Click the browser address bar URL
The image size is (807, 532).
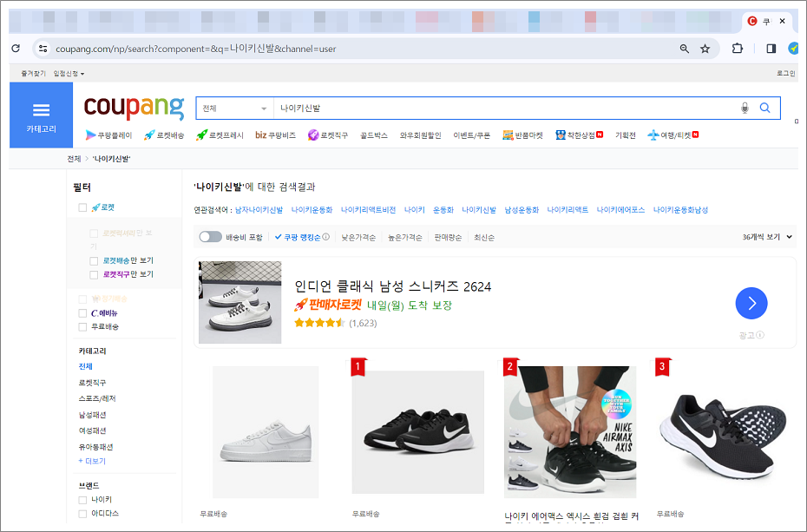click(195, 49)
